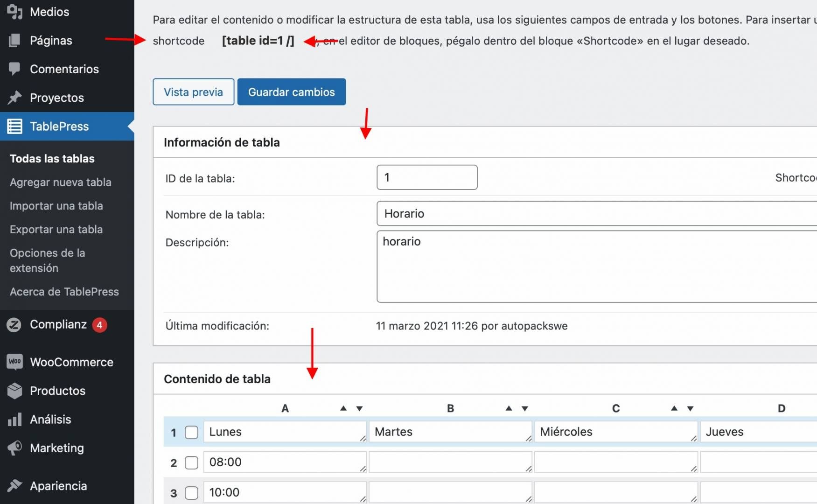Screen dimensions: 817x504
Task: Click Información de tabla heading
Action: pos(222,142)
